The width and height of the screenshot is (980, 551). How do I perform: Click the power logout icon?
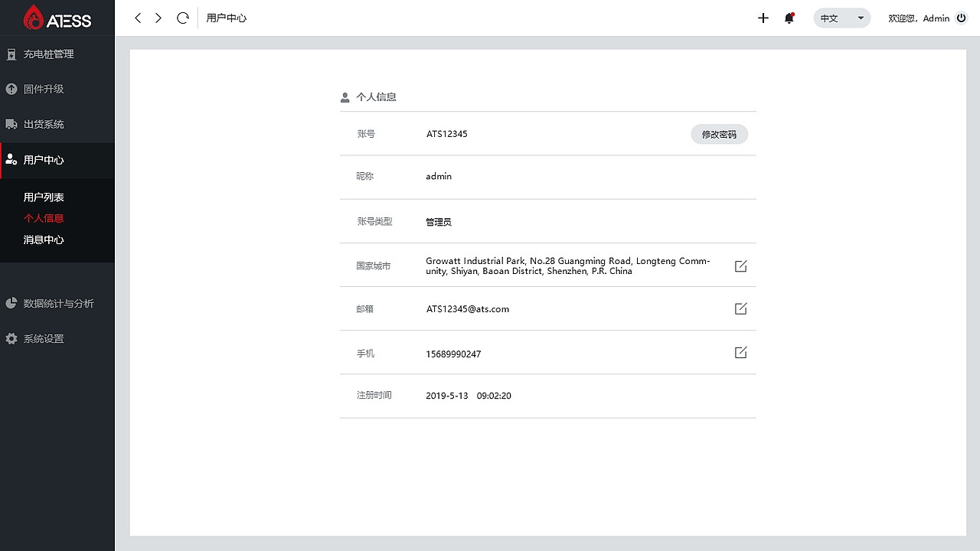[x=962, y=18]
